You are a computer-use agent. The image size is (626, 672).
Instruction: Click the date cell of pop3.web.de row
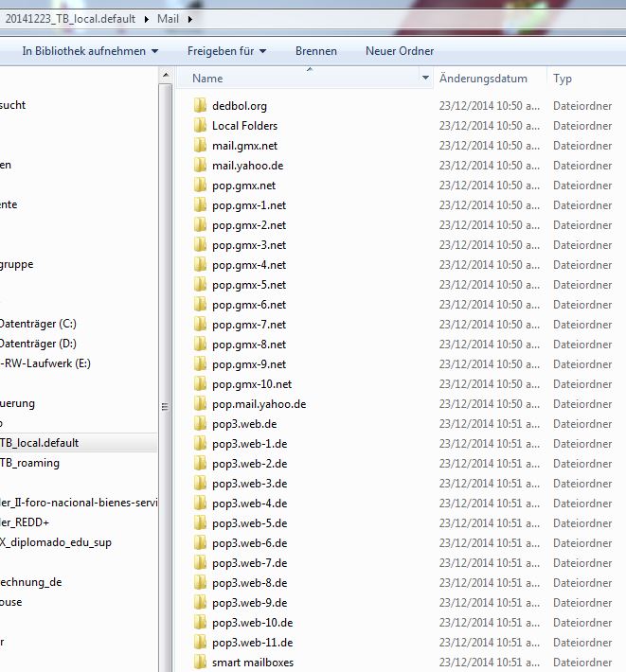(490, 424)
